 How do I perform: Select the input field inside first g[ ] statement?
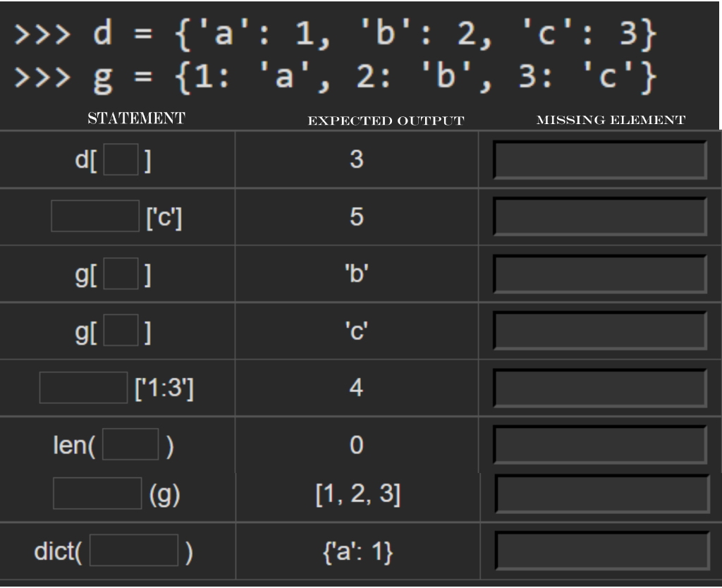[x=121, y=274]
